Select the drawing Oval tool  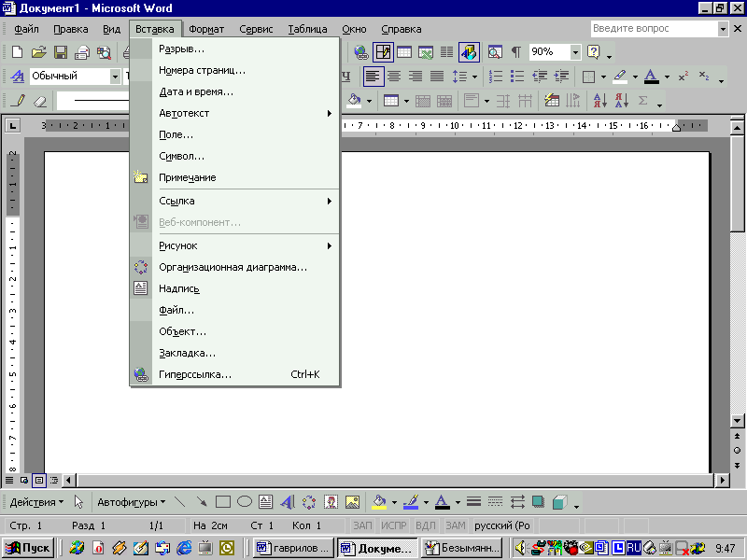245,502
